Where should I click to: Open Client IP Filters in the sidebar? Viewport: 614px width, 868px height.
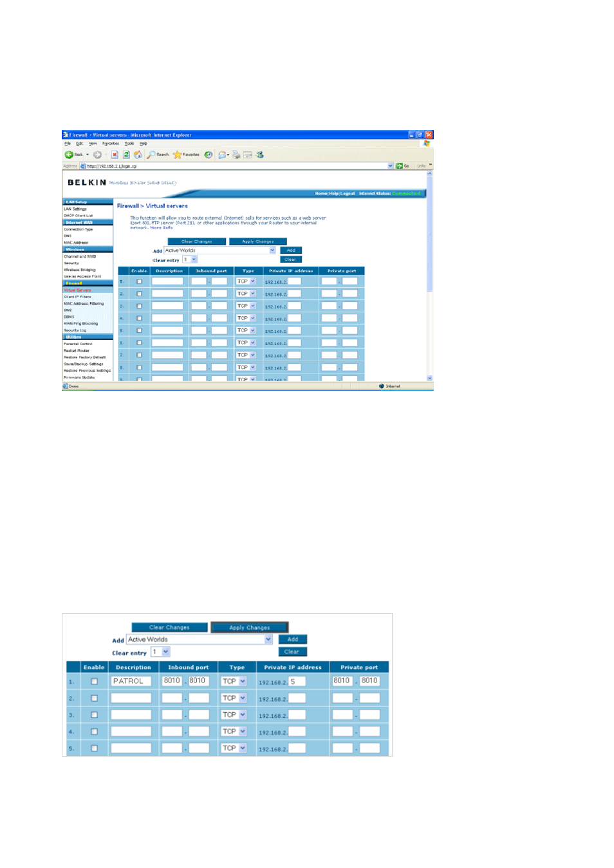[x=77, y=297]
